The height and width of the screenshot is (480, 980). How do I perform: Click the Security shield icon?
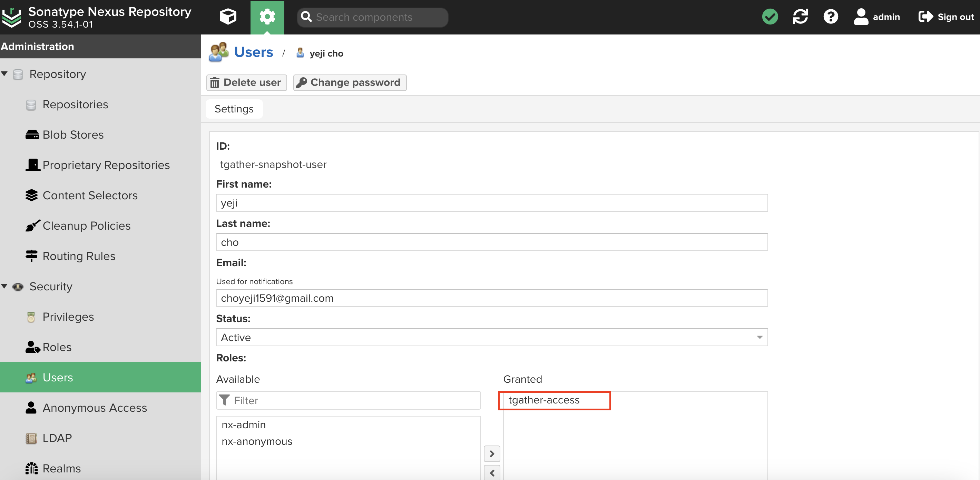coord(18,287)
